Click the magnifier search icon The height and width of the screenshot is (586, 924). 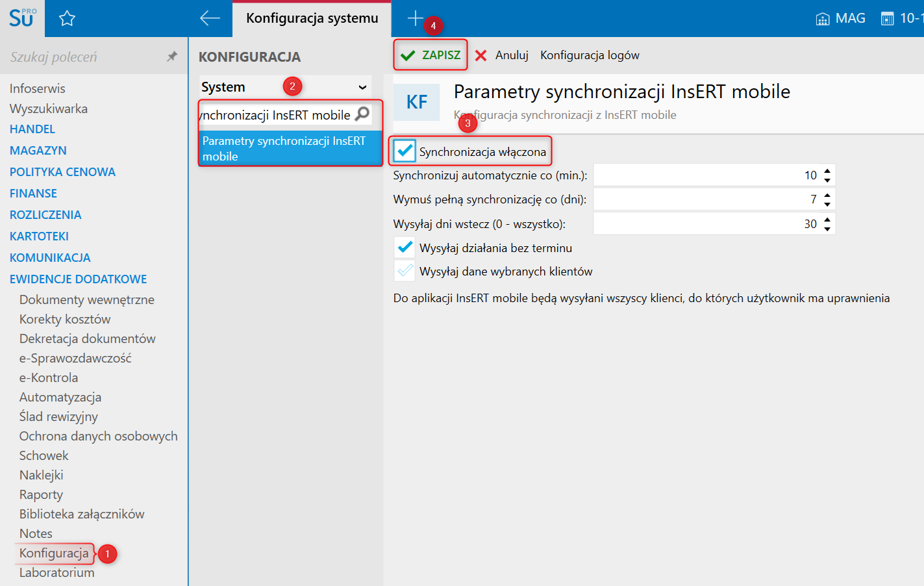click(363, 114)
